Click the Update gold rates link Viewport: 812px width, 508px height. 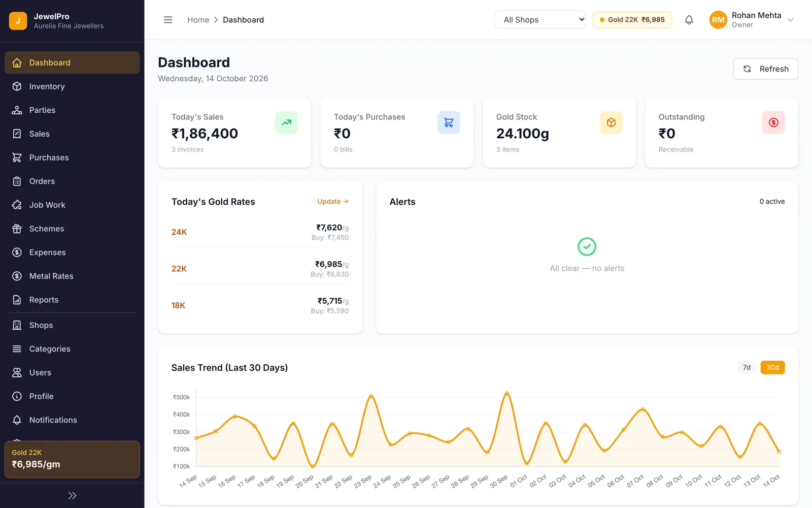[333, 202]
